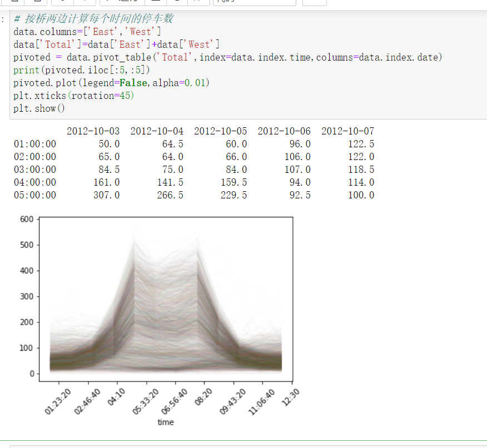This screenshot has width=487, height=448.
Task: Click the value 266.5 in the output table
Action: (170, 195)
